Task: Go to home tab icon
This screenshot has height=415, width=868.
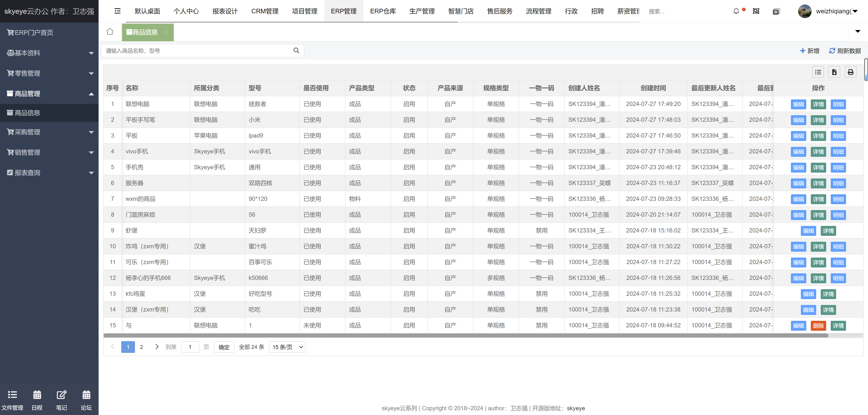Action: click(110, 32)
